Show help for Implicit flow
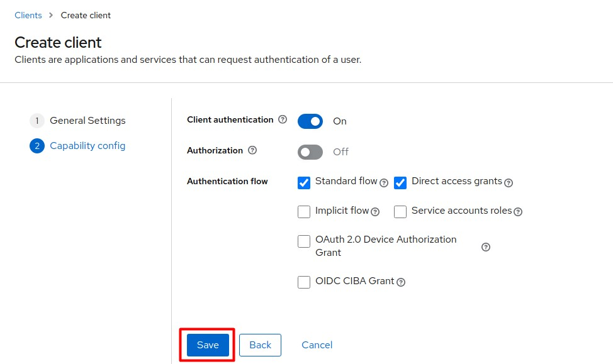Viewport: 613px width, 364px height. [x=375, y=212]
